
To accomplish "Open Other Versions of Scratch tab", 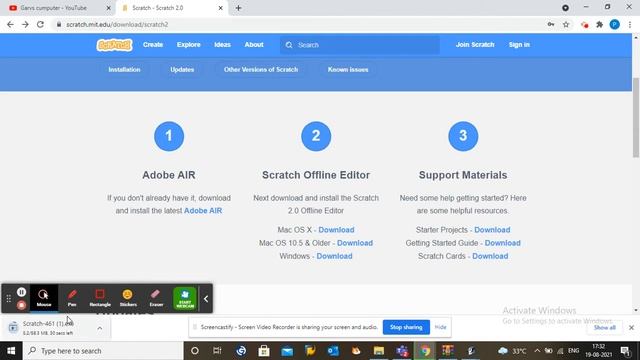I will coord(261,69).
